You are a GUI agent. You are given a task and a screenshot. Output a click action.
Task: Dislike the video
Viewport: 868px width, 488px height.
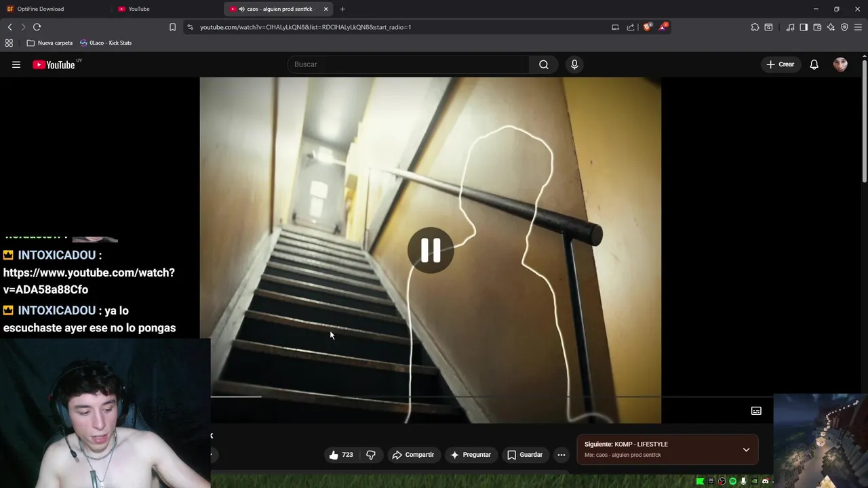click(371, 455)
